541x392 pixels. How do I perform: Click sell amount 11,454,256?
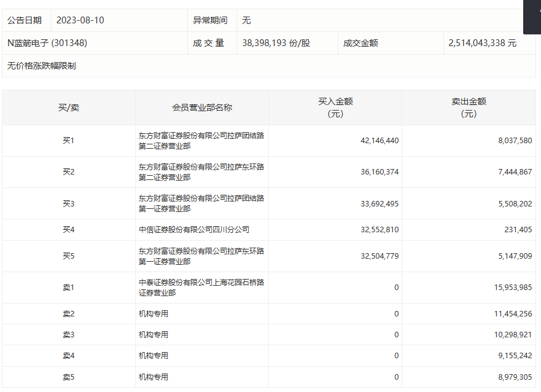click(513, 314)
